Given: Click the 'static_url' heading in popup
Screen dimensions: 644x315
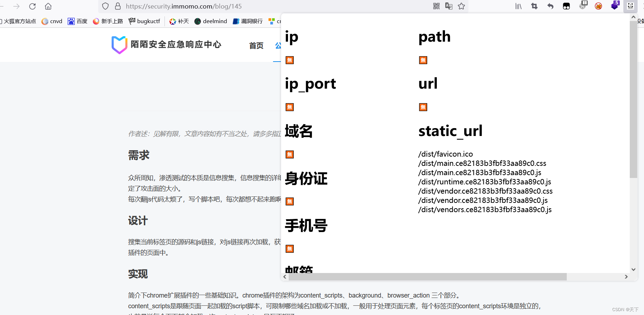Looking at the screenshot, I should click(450, 131).
